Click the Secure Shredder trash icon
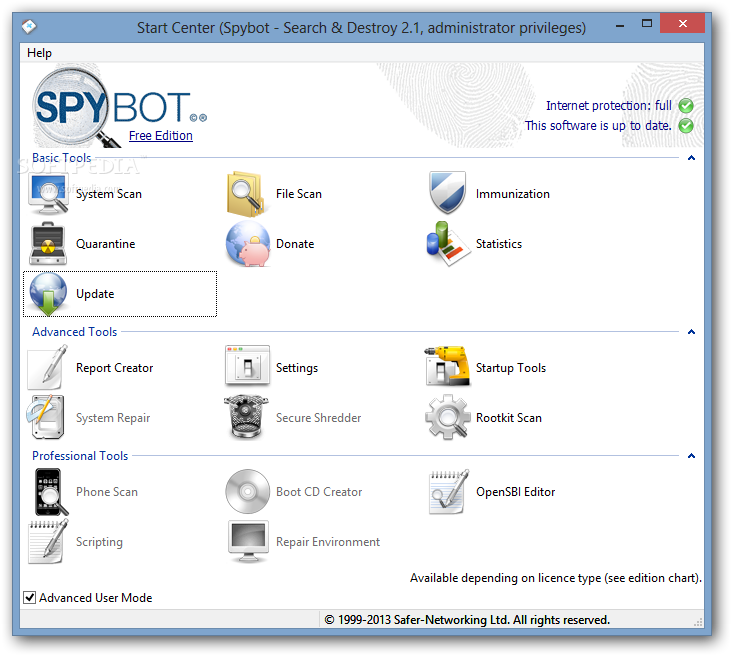This screenshot has width=732, height=656. coord(246,417)
